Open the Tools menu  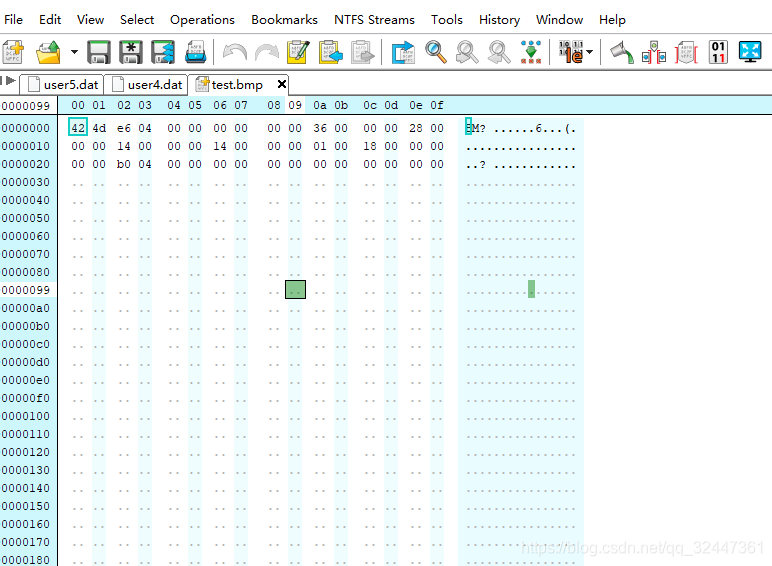pos(447,20)
